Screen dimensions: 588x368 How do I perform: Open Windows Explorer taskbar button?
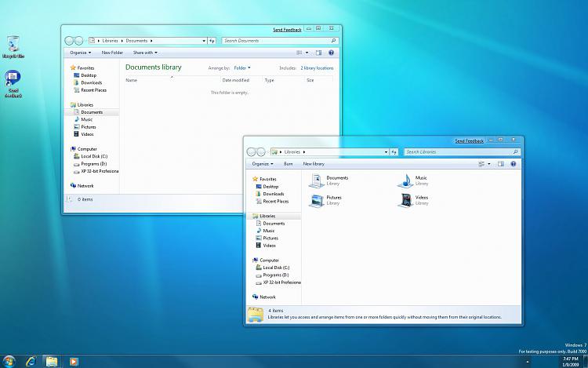coord(52,361)
